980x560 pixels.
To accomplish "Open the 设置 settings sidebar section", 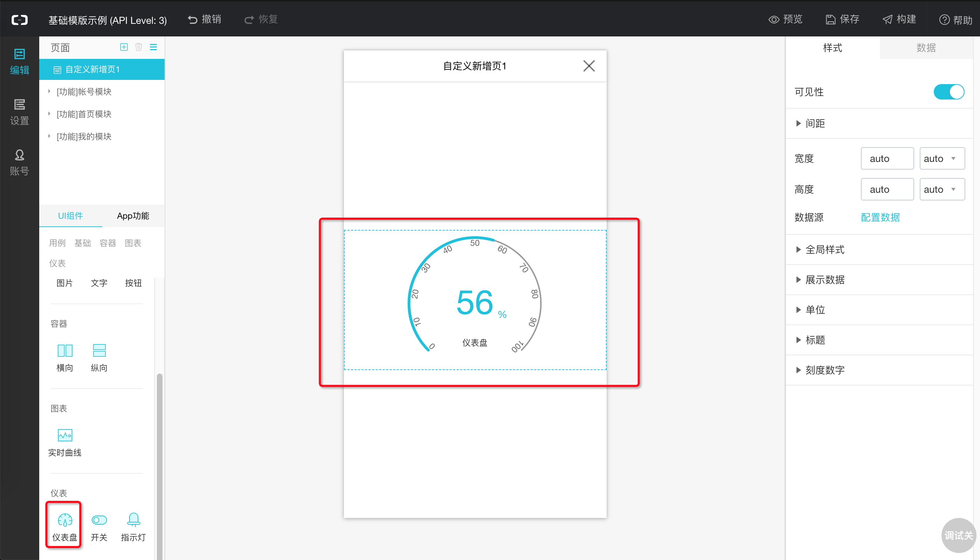I will [19, 112].
